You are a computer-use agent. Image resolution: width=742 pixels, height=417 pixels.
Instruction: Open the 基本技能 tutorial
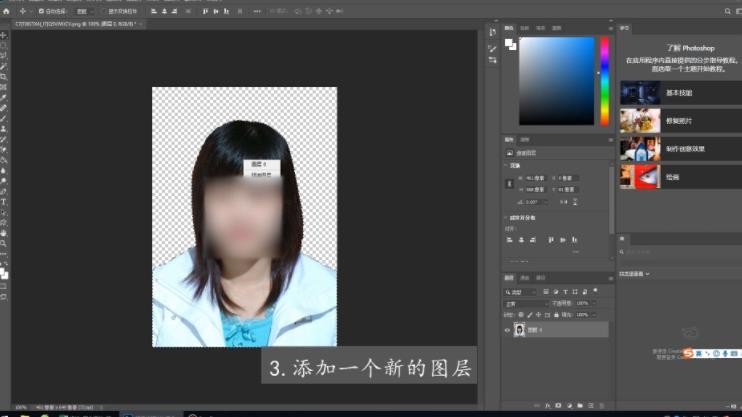tap(680, 93)
